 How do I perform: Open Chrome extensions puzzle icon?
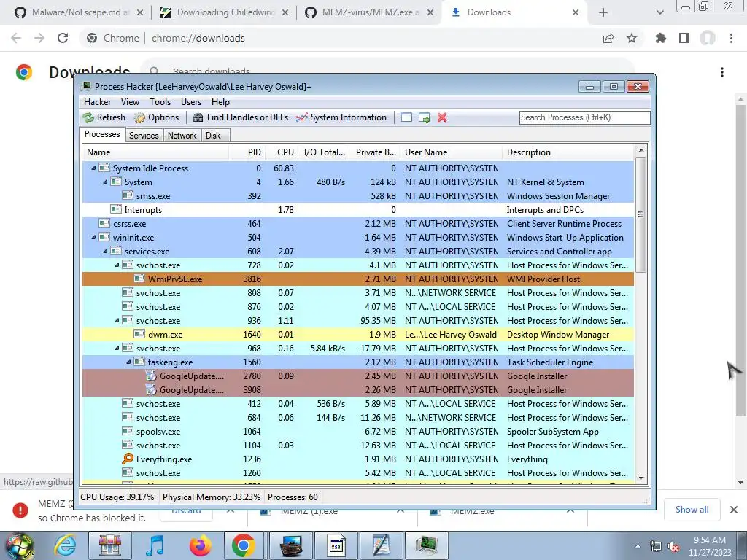[661, 38]
